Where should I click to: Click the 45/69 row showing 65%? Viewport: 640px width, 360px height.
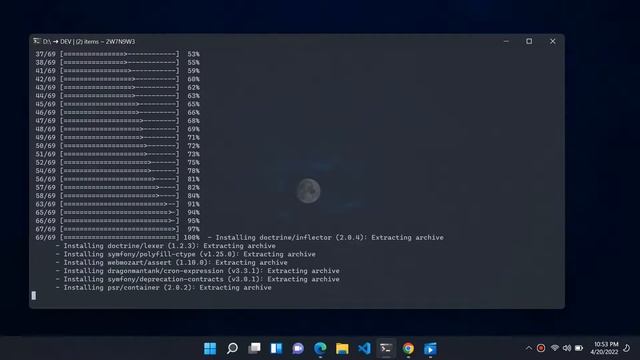(x=118, y=104)
